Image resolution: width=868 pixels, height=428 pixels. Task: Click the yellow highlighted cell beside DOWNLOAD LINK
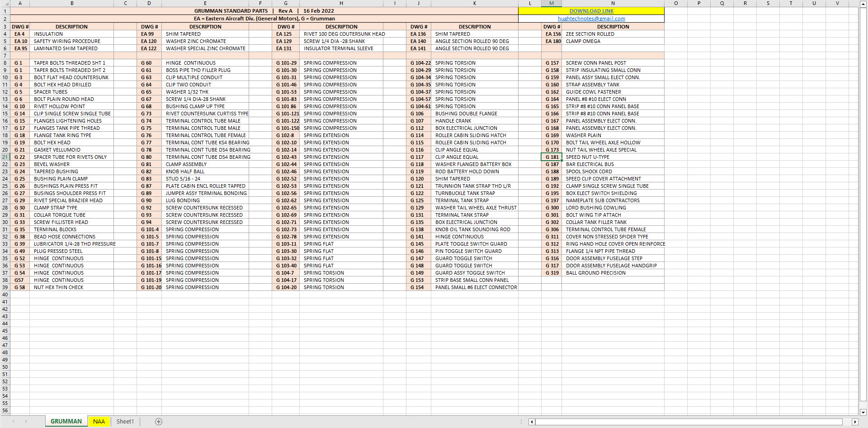click(x=530, y=11)
